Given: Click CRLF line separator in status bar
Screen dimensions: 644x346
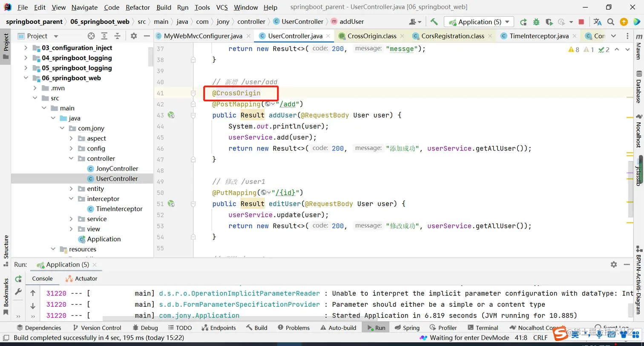Looking at the screenshot, I should click(x=540, y=338).
